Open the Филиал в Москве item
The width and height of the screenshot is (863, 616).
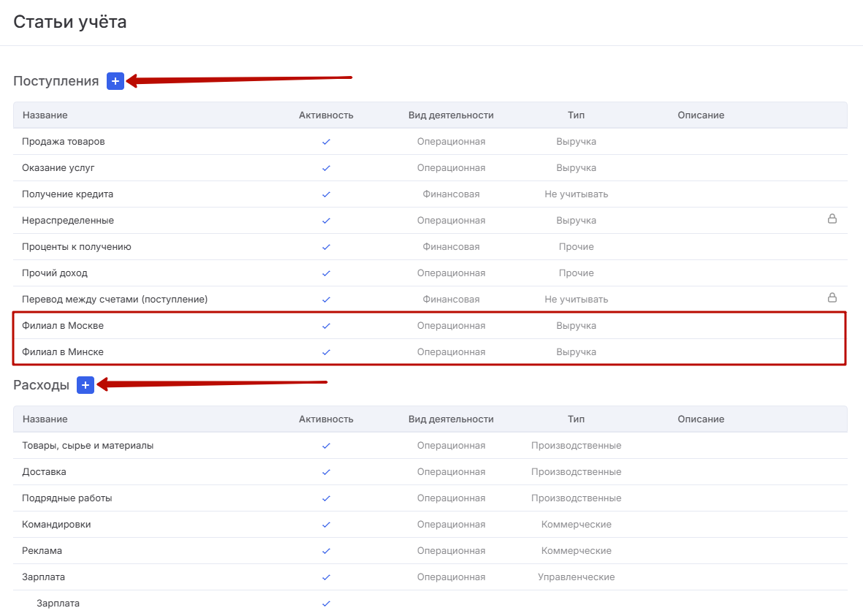point(63,326)
